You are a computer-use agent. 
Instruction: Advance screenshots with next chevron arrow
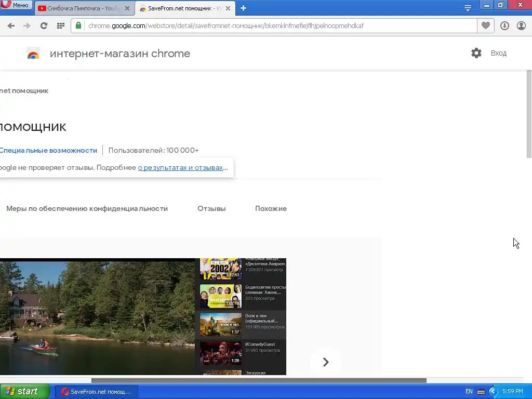(x=325, y=362)
